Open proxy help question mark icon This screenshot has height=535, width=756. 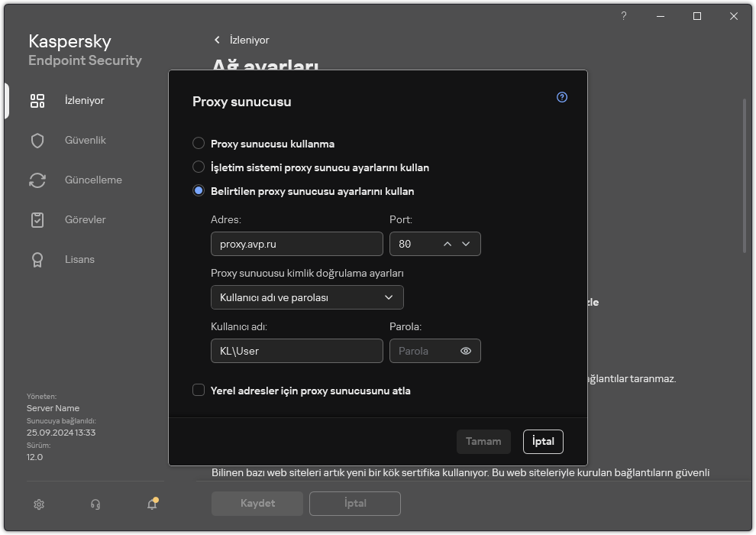coord(561,97)
